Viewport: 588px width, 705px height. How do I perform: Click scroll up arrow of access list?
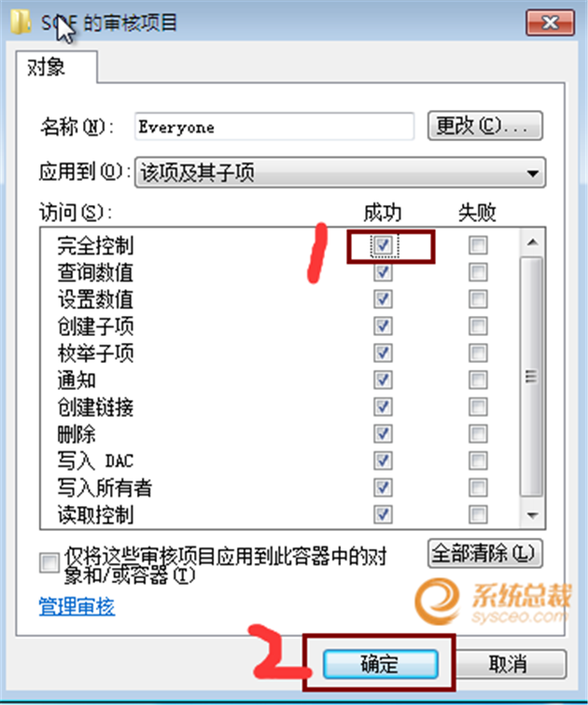(x=533, y=242)
